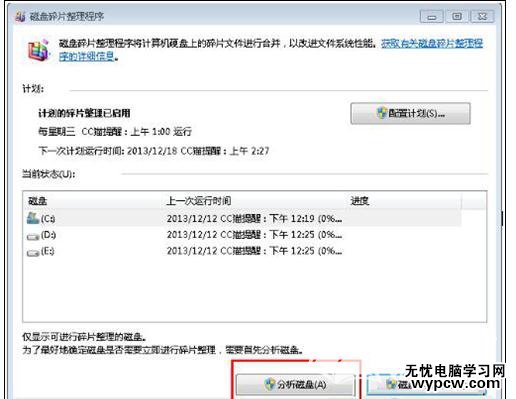This screenshot has width=516, height=399.
Task: Click the text 计划的碎片整理已启用
Action: 84,113
